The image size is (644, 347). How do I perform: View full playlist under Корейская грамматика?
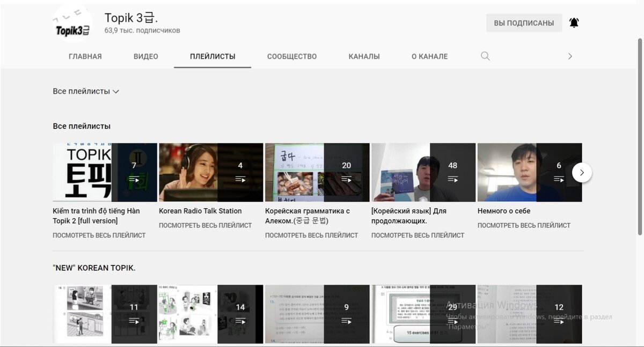pos(312,235)
